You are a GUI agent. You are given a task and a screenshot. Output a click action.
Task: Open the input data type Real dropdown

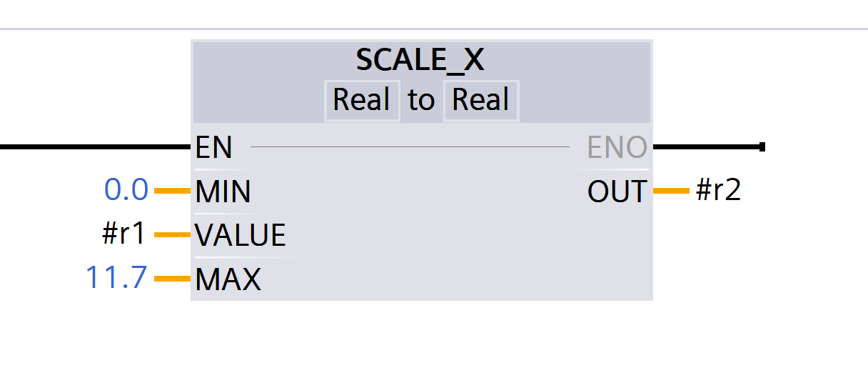click(361, 100)
